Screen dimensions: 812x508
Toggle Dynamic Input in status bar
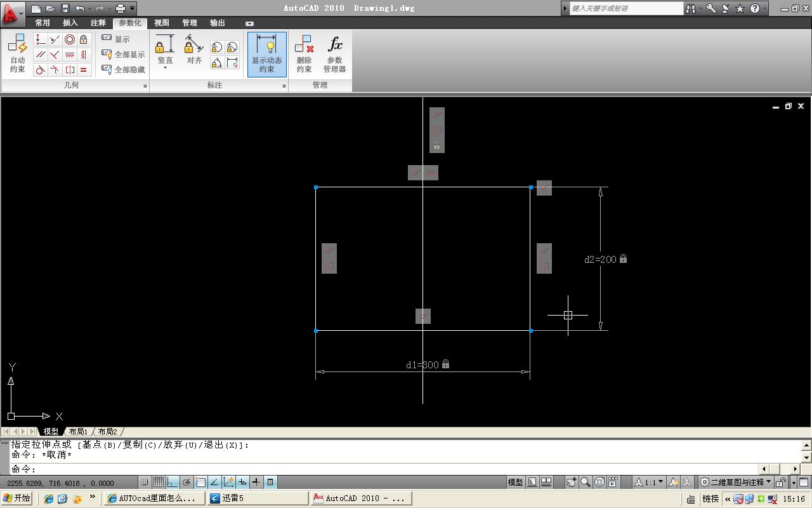tap(242, 482)
